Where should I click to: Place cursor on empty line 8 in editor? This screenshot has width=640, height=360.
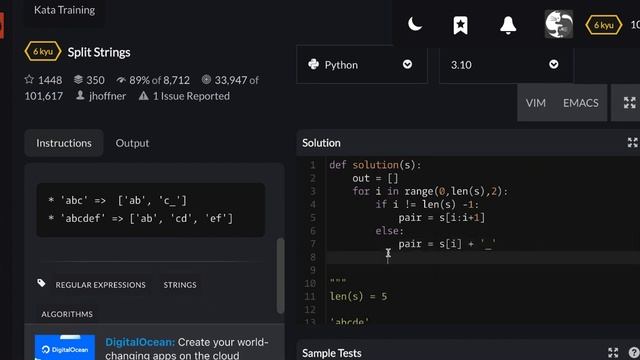pyautogui.click(x=483, y=257)
